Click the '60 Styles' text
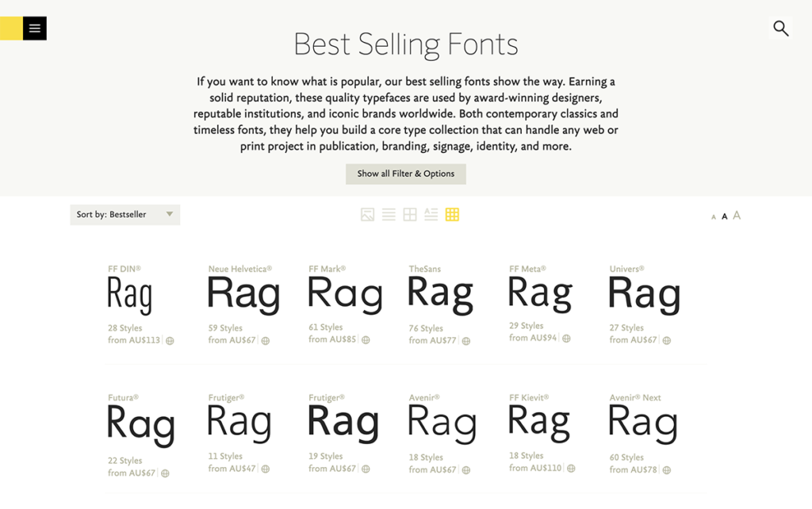 pos(626,457)
